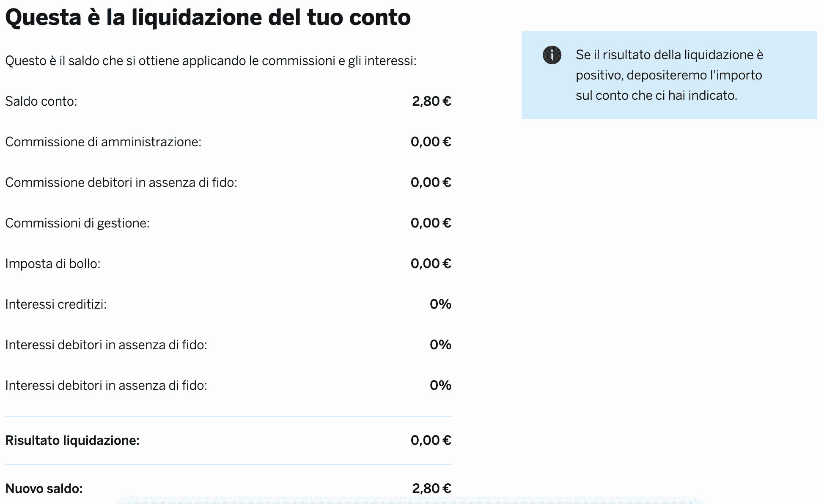
Task: Click the blue notice text about positive liquidation
Action: click(x=669, y=75)
